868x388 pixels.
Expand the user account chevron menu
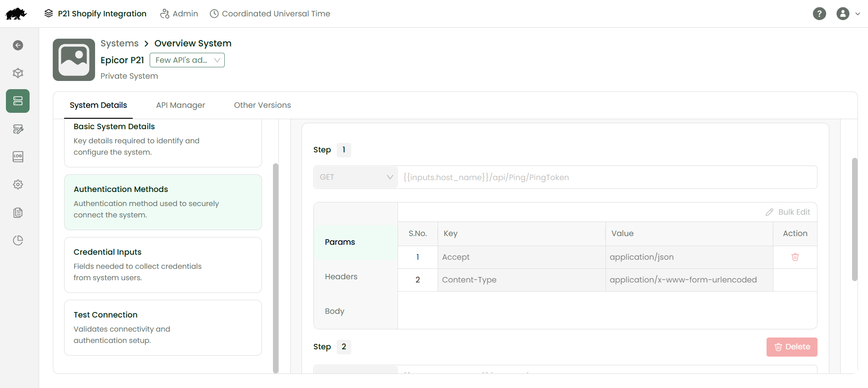858,14
